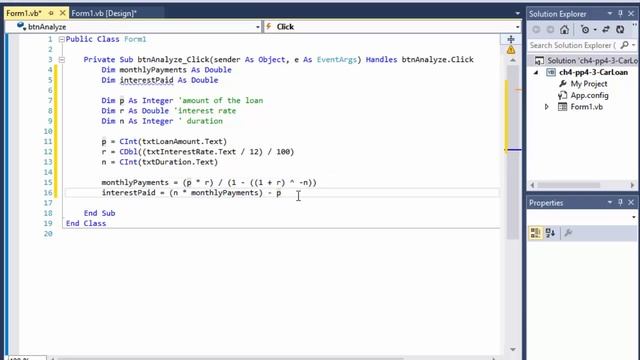
Task: Toggle Alphabetical sort in Properties panel
Action: click(550, 233)
